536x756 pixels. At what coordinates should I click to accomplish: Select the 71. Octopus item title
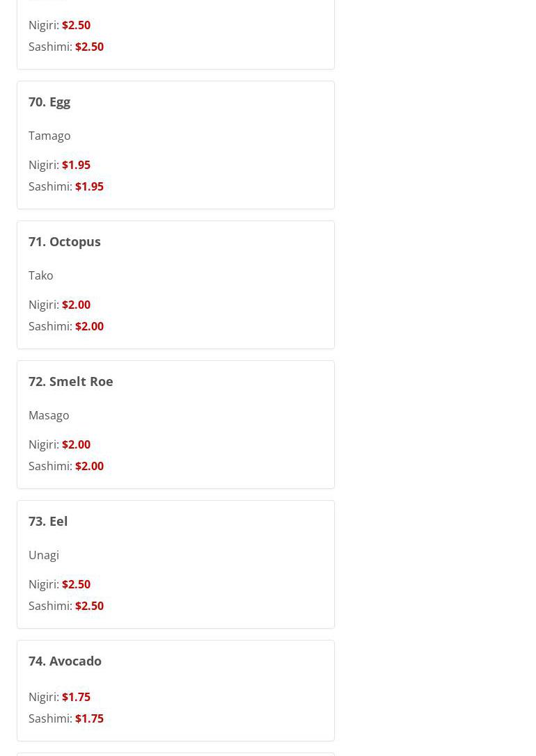click(x=65, y=241)
